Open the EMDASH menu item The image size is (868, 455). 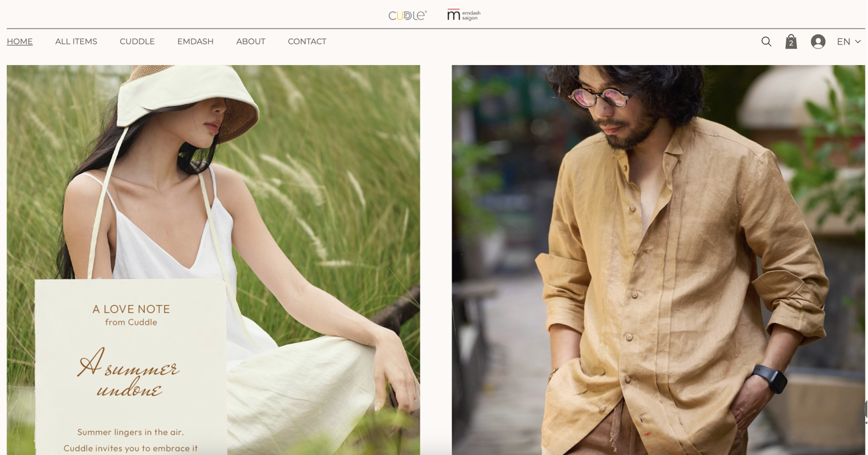196,42
